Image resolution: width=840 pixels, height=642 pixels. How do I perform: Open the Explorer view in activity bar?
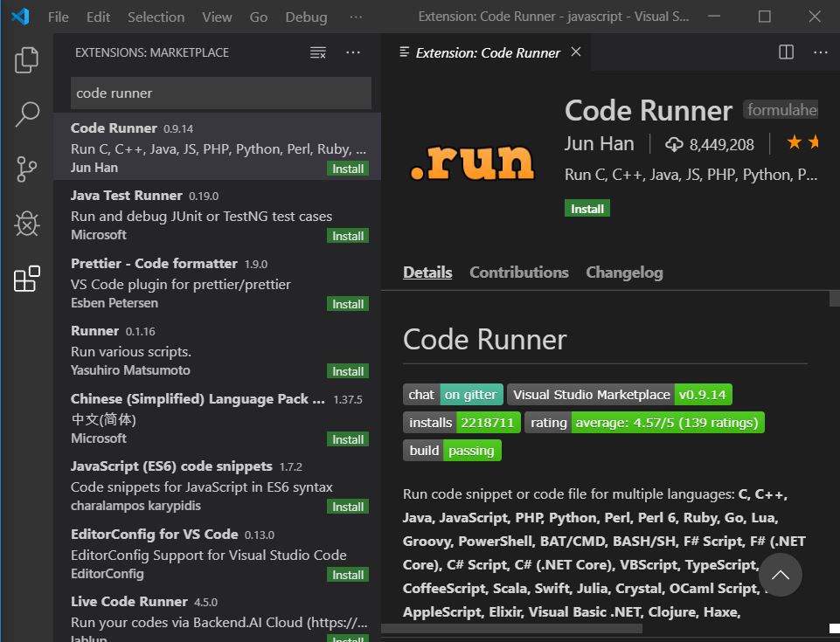(x=27, y=59)
